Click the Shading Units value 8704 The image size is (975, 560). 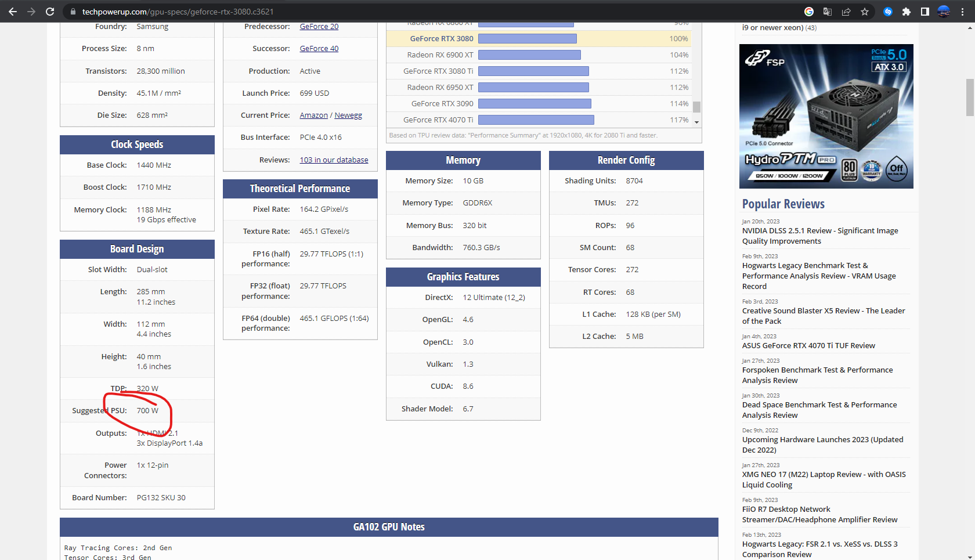634,181
